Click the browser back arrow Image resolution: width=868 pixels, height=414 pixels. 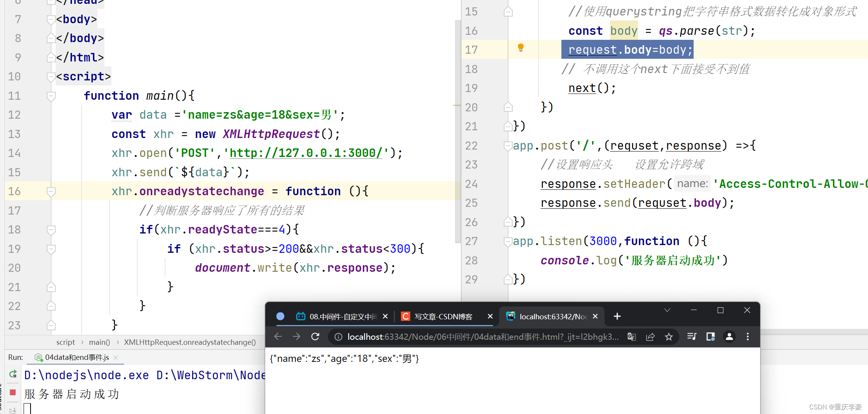pyautogui.click(x=278, y=337)
